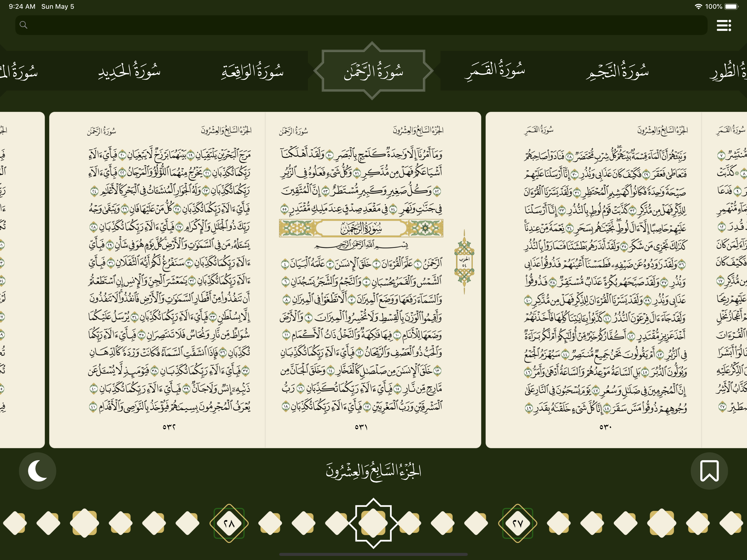Toggle night mode with the moon button
Image resolution: width=747 pixels, height=560 pixels.
pyautogui.click(x=37, y=471)
